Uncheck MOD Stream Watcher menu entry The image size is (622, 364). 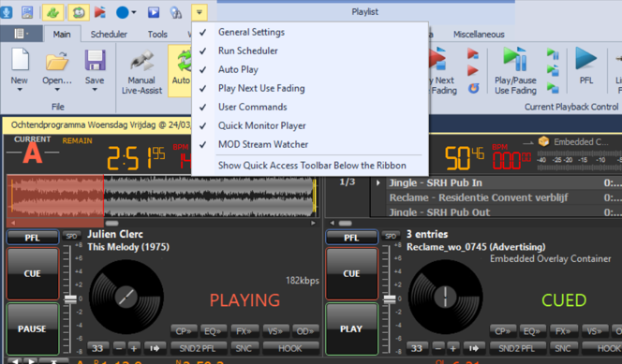pyautogui.click(x=310, y=144)
